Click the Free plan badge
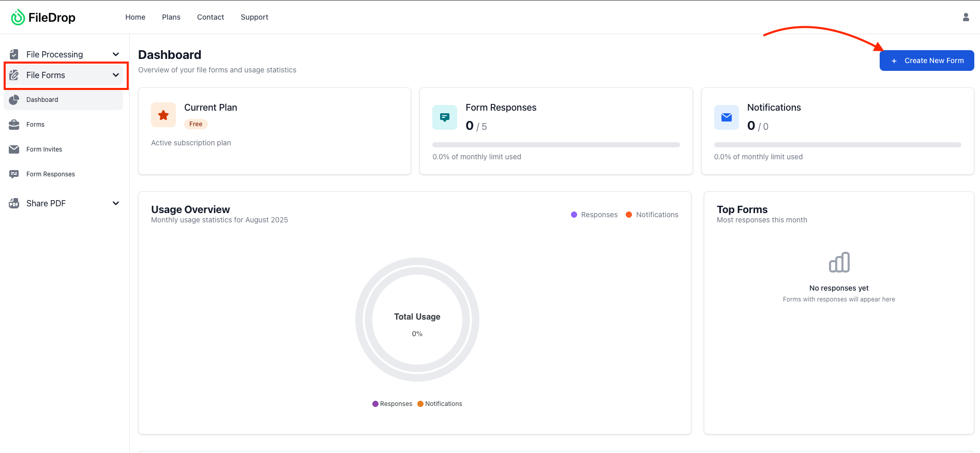Image resolution: width=980 pixels, height=453 pixels. [196, 124]
